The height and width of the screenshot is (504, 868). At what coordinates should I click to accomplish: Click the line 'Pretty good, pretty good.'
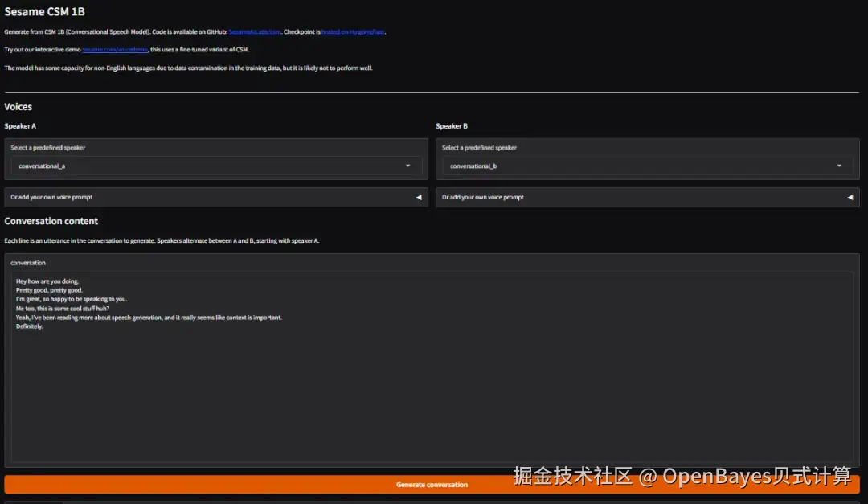49,290
